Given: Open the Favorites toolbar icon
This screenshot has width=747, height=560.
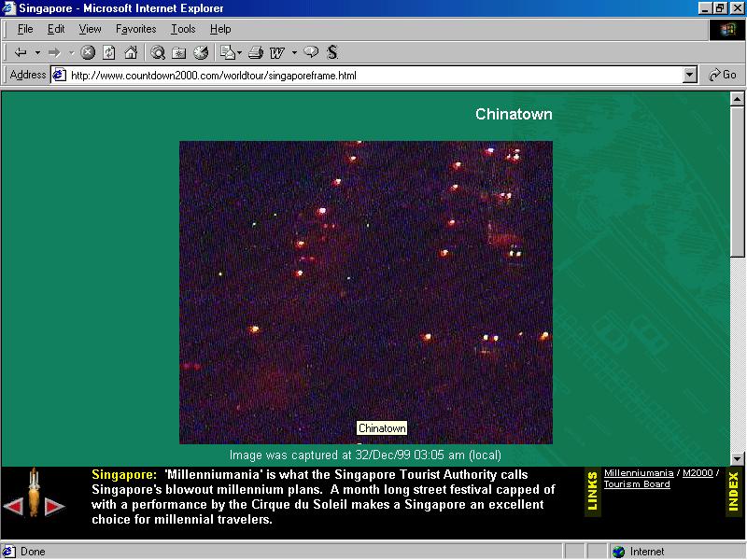Looking at the screenshot, I should click(179, 52).
